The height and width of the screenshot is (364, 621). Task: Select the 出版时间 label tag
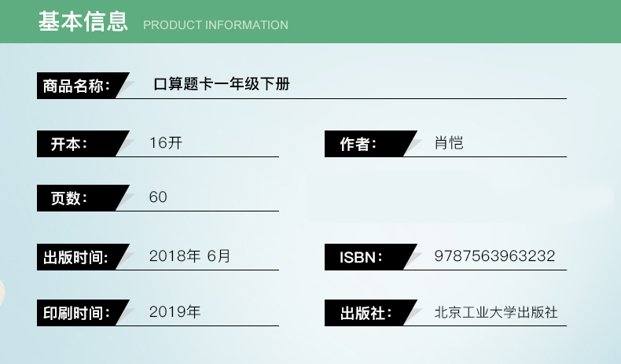[x=76, y=257]
